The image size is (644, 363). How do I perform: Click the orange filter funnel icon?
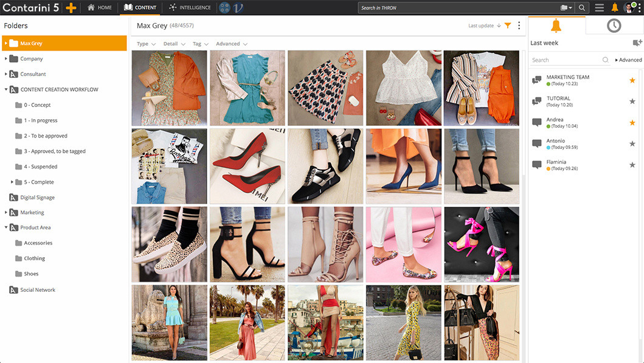[508, 26]
